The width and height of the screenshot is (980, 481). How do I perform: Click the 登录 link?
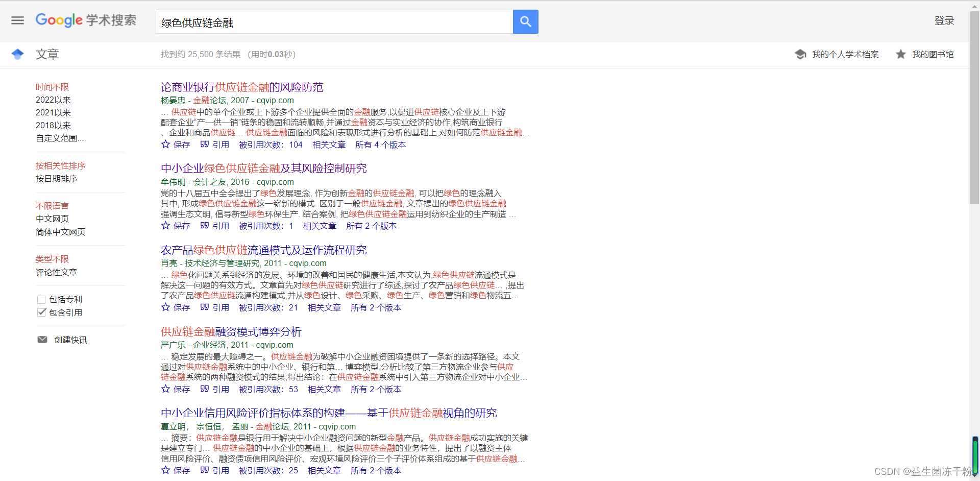(944, 20)
